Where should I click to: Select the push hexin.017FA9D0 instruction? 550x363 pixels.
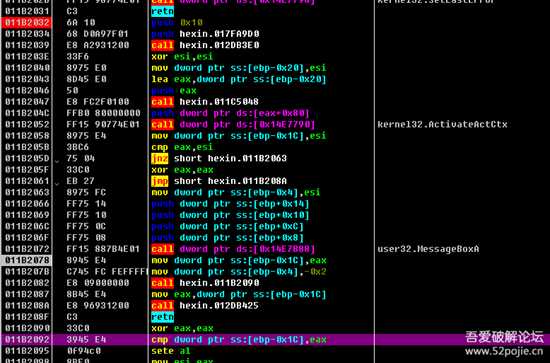[205, 34]
